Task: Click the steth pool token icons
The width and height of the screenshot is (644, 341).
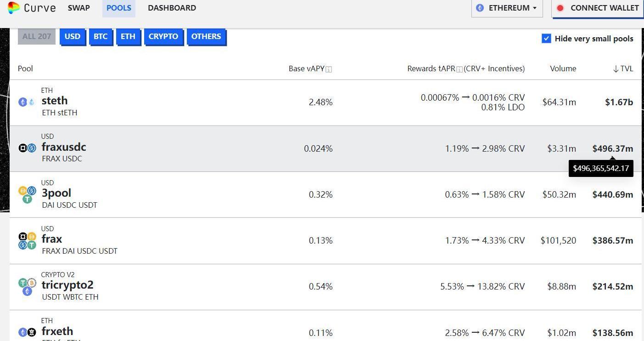Action: click(x=27, y=102)
